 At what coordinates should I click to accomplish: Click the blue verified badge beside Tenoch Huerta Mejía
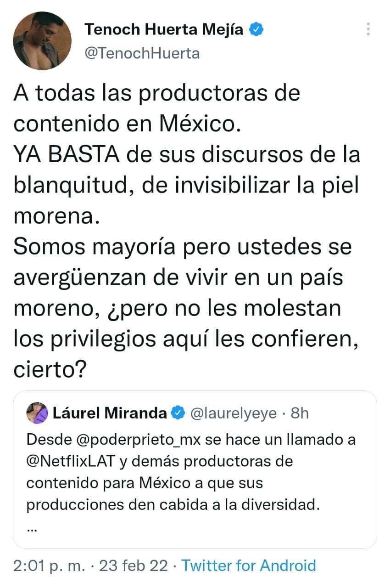click(256, 30)
